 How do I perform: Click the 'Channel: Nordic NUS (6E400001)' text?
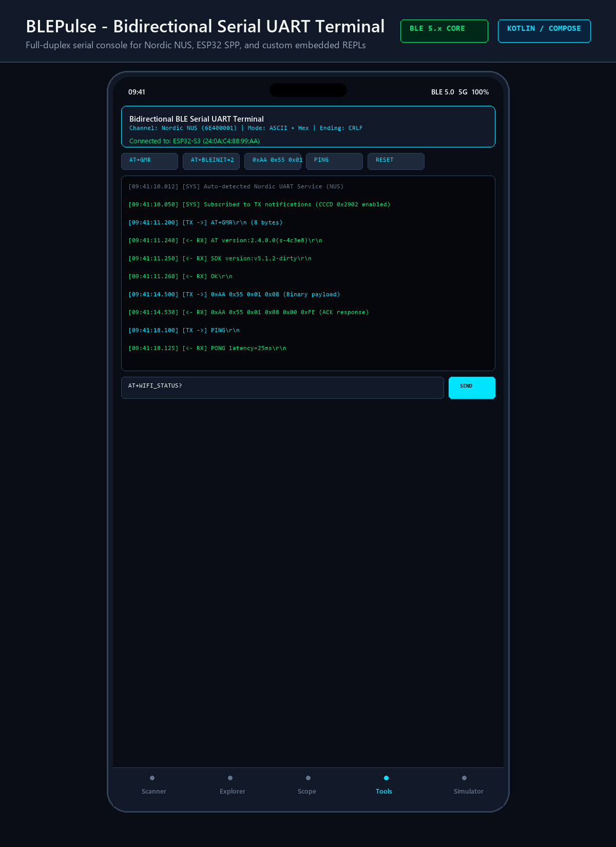[183, 128]
